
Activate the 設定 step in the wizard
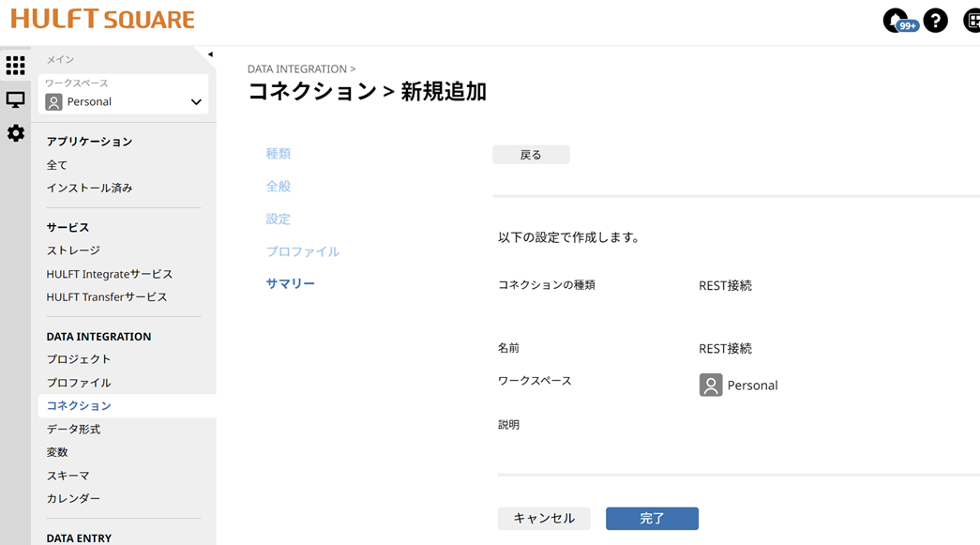tap(279, 219)
